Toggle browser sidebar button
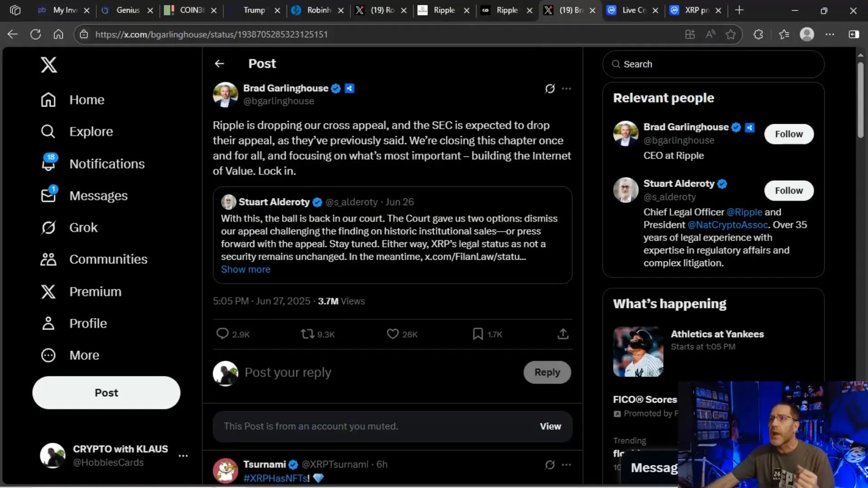This screenshot has width=868, height=488. [x=854, y=34]
